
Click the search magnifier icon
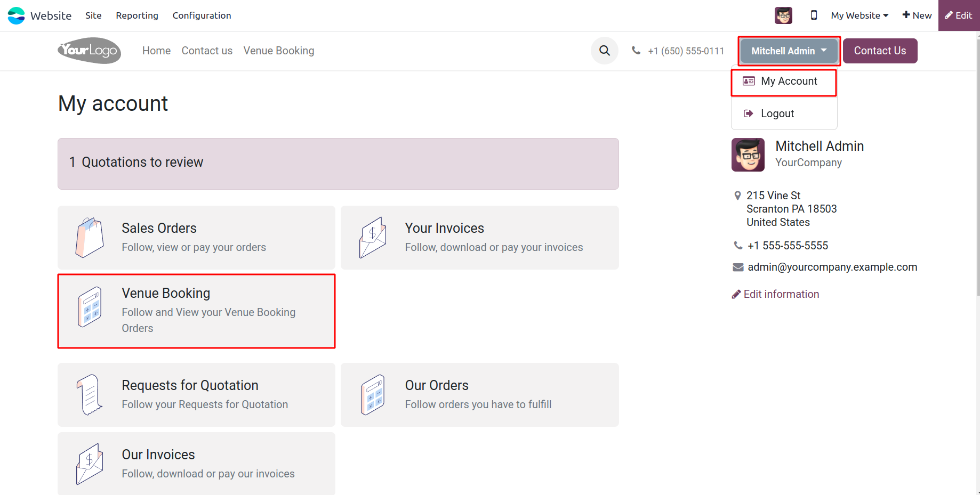click(604, 51)
